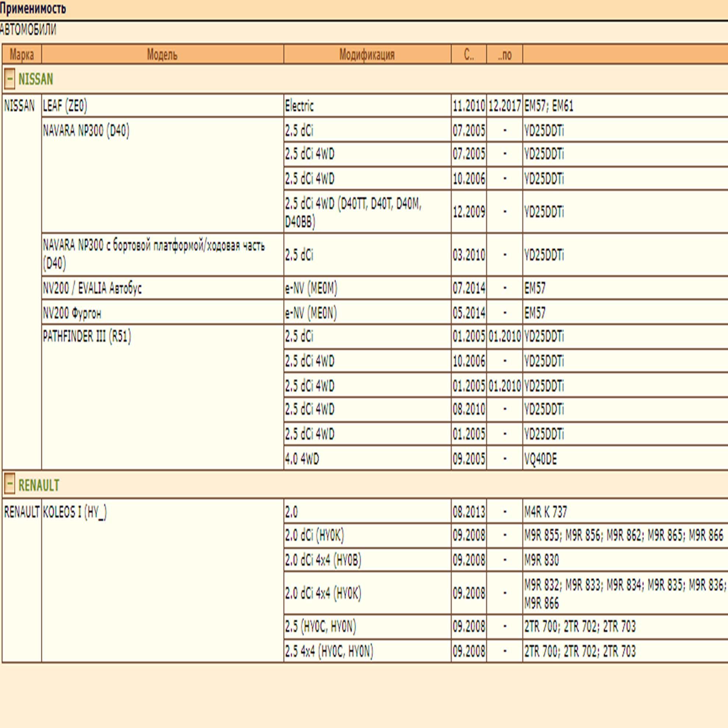Screen dimensions: 728x728
Task: Select the LEAF (ZE0) model cell
Action: [163, 106]
